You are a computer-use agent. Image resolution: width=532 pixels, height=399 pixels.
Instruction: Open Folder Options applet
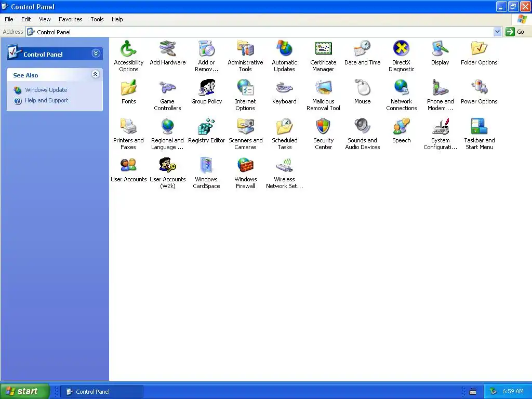coord(479,54)
